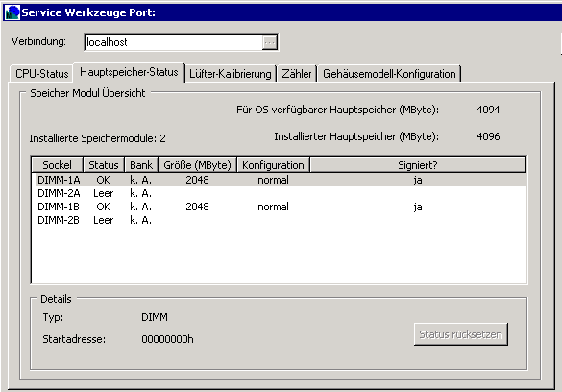Click the Bank column header
Viewport: 562px width, 392px height.
141,165
